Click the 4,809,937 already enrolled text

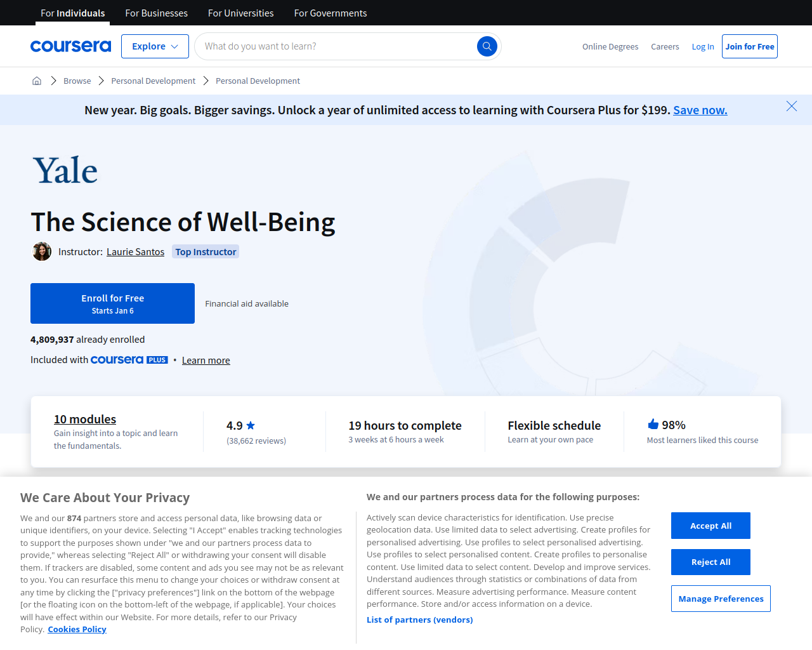click(88, 340)
